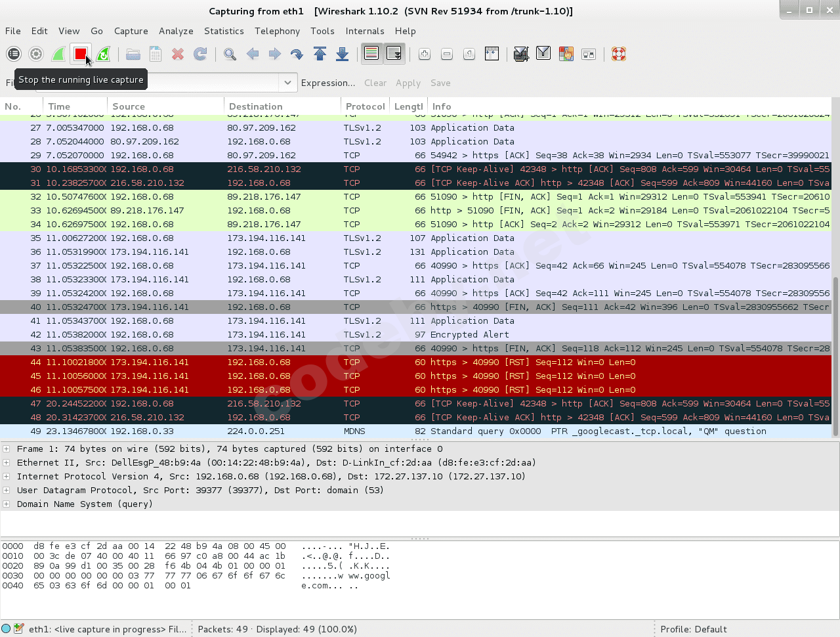Open the display filter dropdown arrow

pyautogui.click(x=287, y=83)
